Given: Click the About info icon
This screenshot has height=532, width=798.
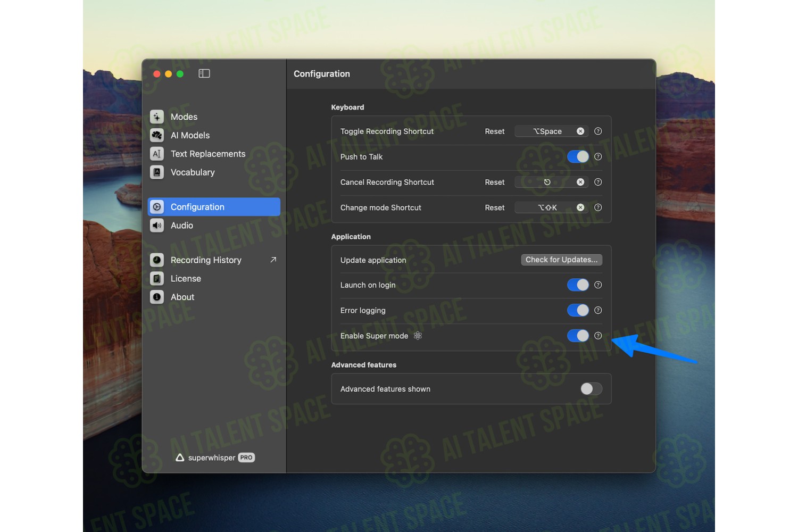Looking at the screenshot, I should 157,297.
